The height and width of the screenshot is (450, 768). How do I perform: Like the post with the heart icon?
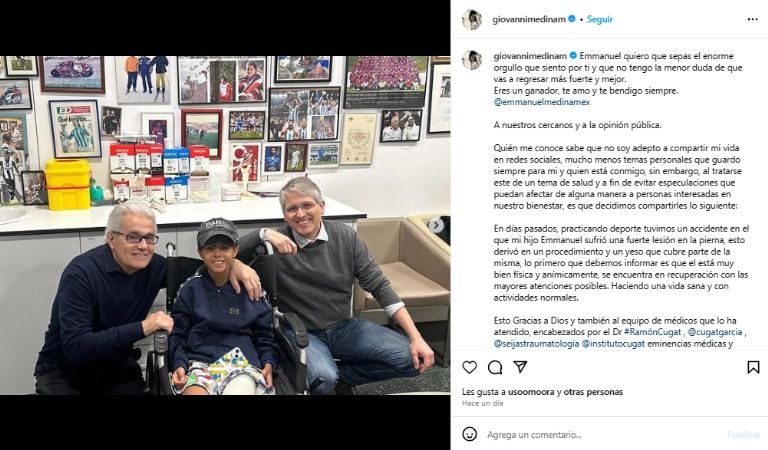[x=469, y=367]
